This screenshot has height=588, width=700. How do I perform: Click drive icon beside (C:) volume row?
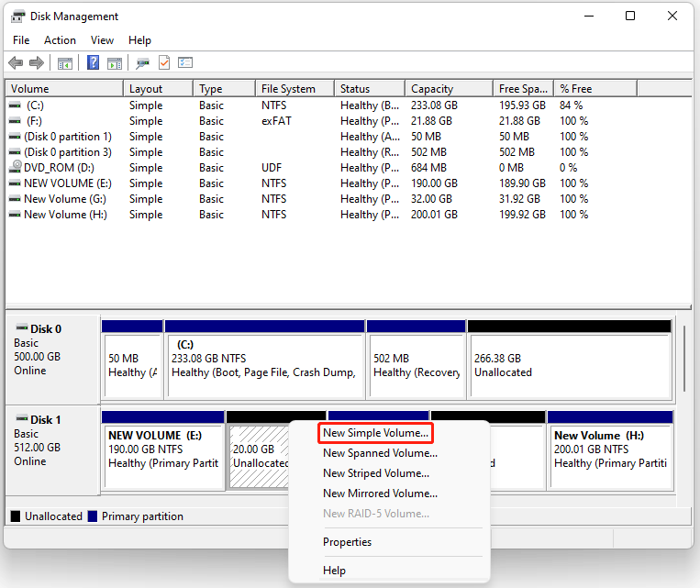pos(15,105)
